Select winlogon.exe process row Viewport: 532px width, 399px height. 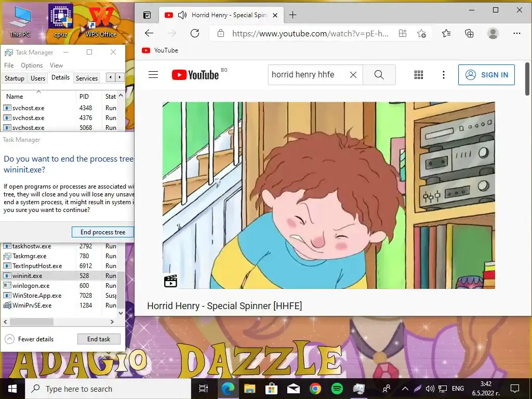point(59,285)
